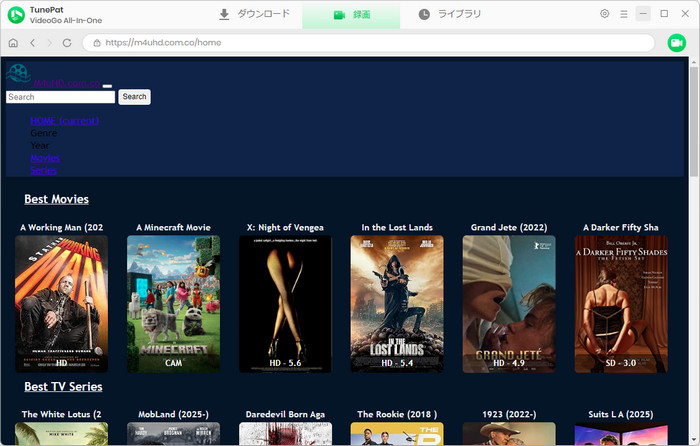Switch to the 録画 tab
The width and height of the screenshot is (700, 446).
pyautogui.click(x=351, y=15)
